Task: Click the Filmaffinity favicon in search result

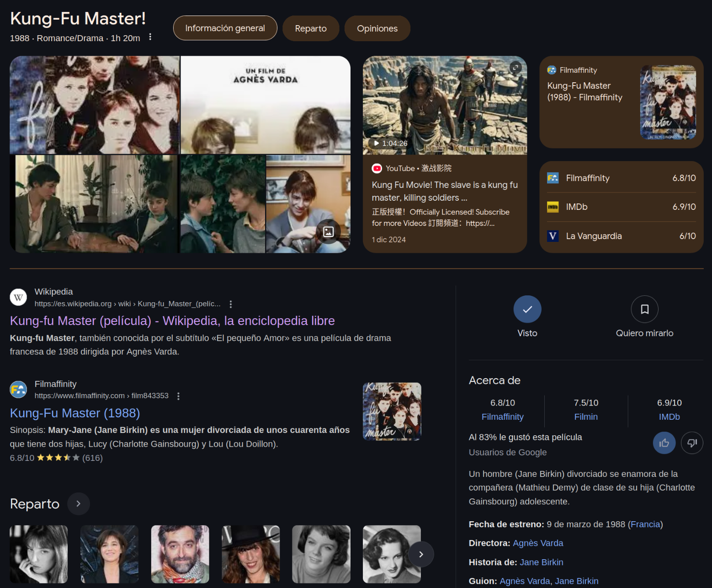Action: click(x=18, y=390)
